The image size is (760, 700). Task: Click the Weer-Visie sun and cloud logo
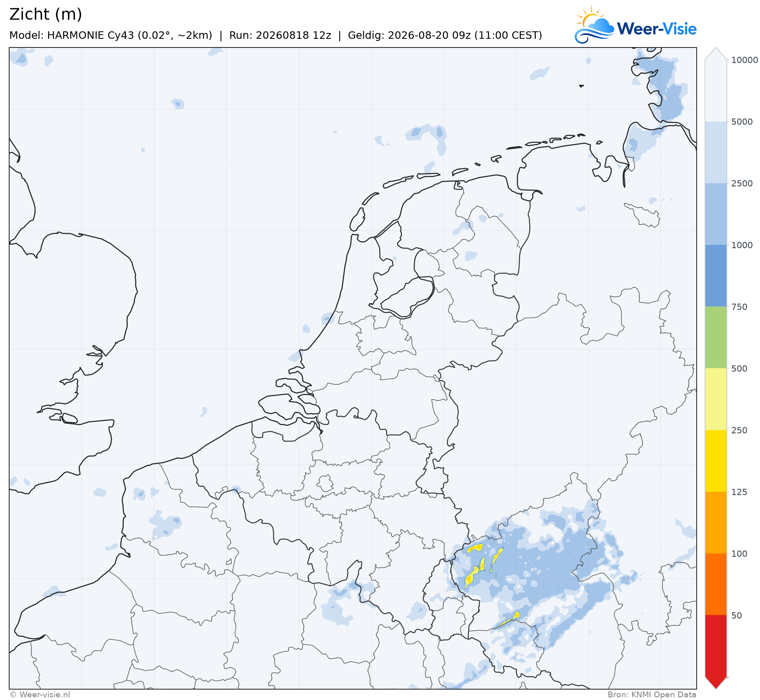click(595, 25)
